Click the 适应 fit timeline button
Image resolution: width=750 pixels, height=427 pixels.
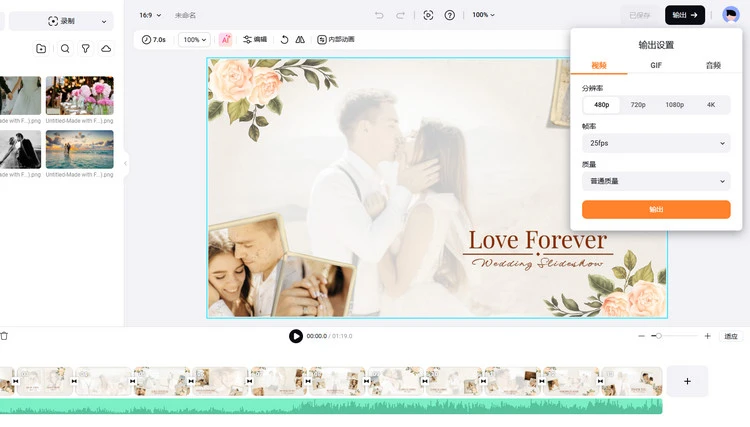coord(731,336)
